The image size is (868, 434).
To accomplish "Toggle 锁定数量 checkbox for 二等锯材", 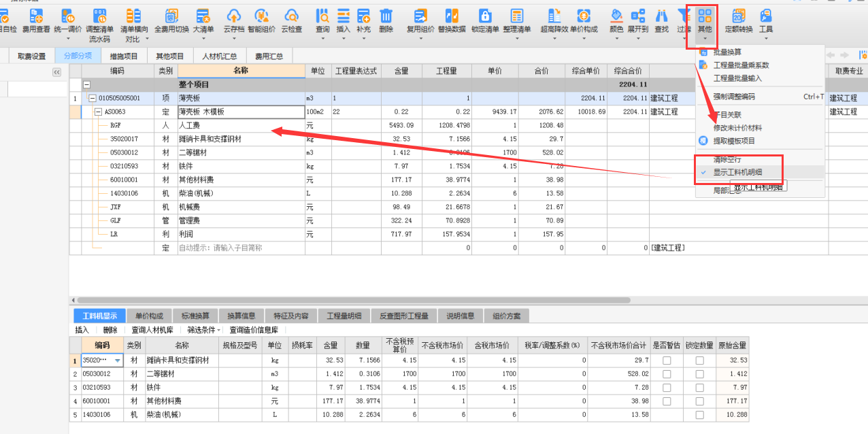I will point(699,374).
